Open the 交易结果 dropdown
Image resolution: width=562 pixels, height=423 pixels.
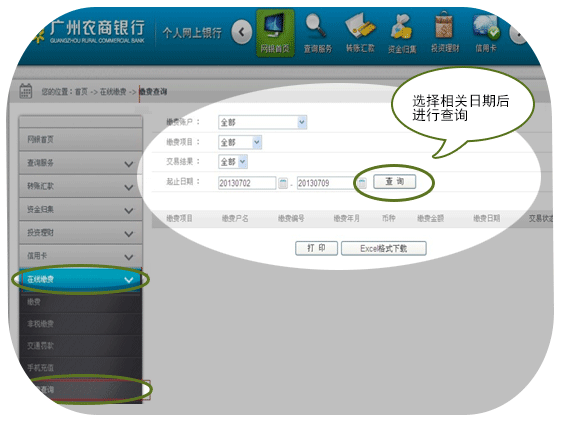pos(233,162)
